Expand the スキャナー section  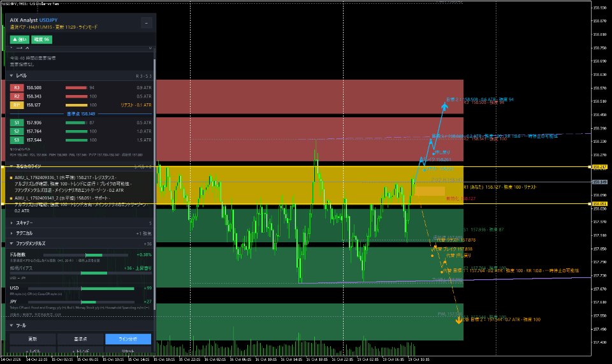point(11,223)
